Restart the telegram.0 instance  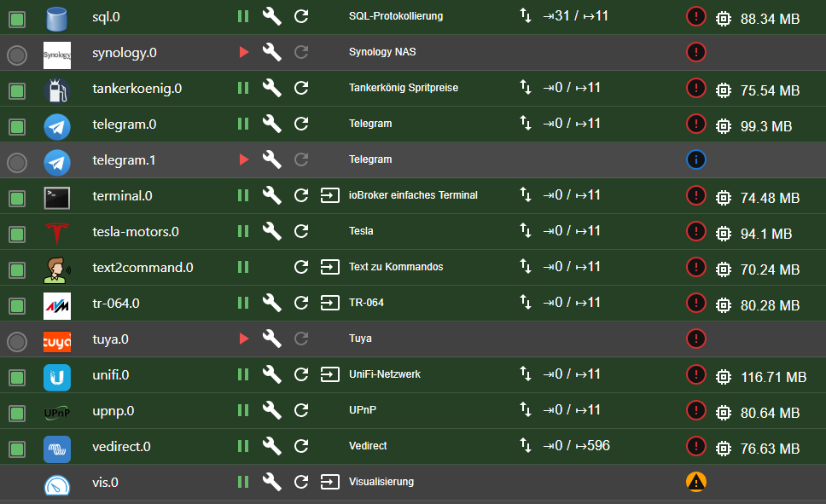[301, 124]
